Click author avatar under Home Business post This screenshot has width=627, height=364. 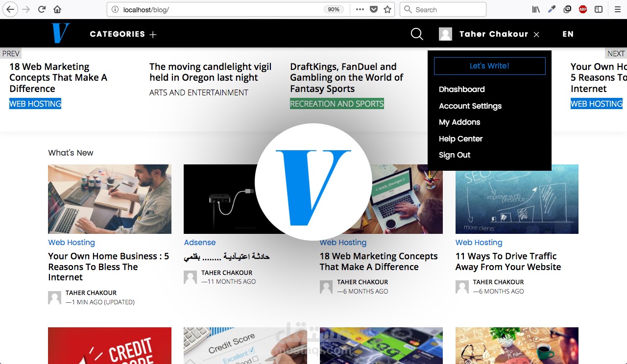point(54,297)
